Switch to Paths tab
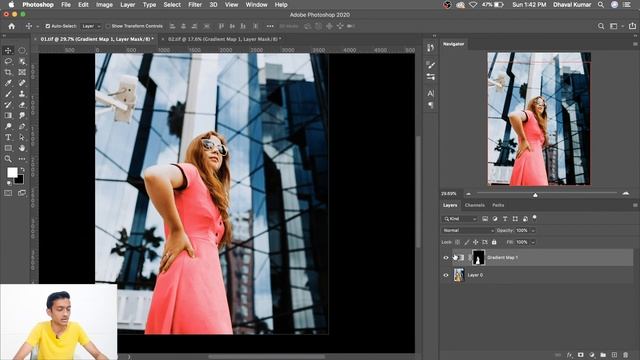The image size is (640, 360). [x=498, y=205]
